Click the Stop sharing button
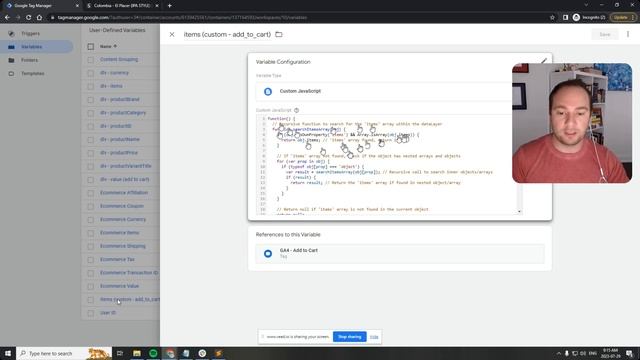This screenshot has width=640, height=360. pyautogui.click(x=349, y=337)
